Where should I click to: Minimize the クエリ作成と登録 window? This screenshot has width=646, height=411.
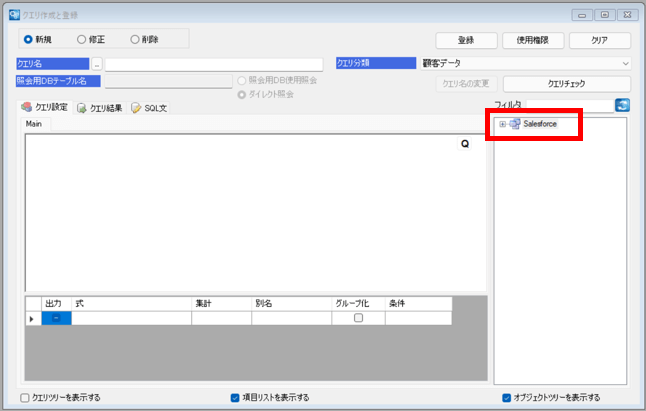coord(582,15)
